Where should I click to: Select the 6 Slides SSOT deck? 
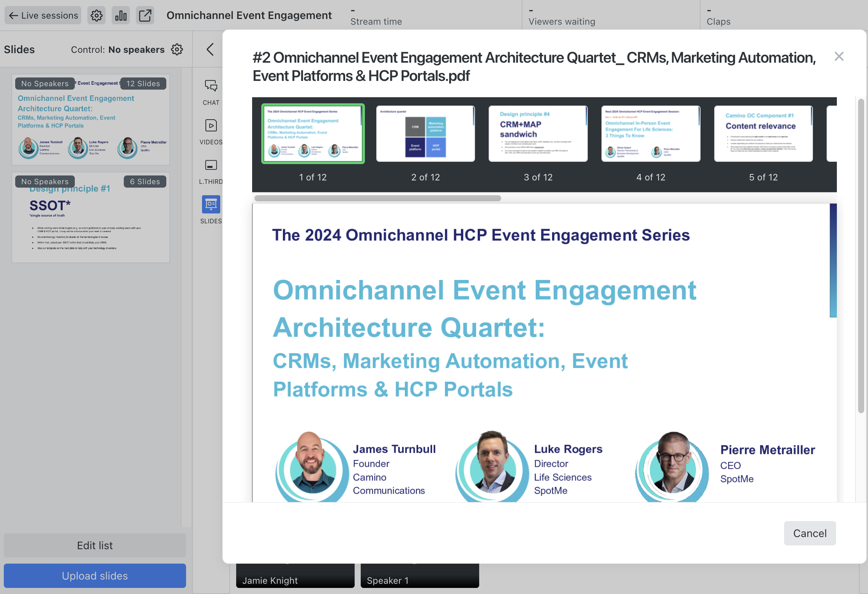coord(91,218)
